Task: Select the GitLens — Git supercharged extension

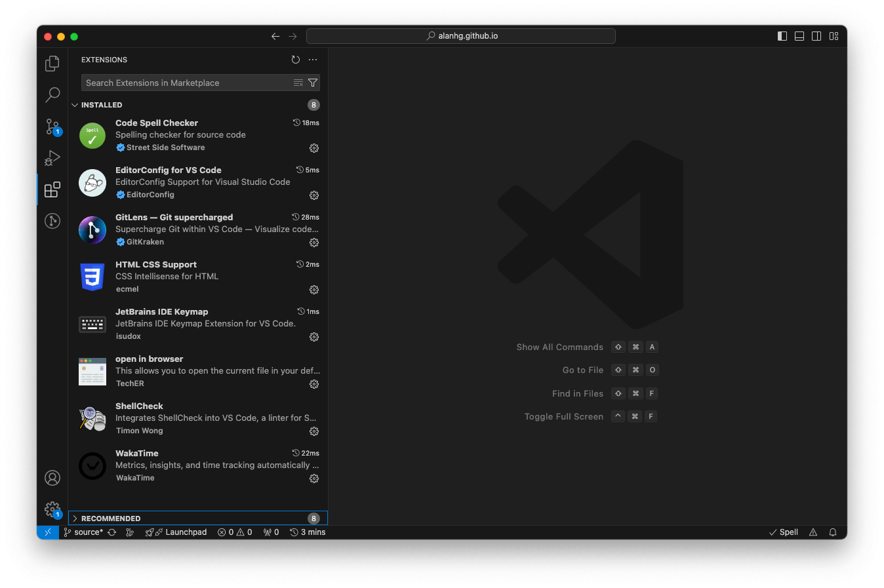Action: point(198,229)
